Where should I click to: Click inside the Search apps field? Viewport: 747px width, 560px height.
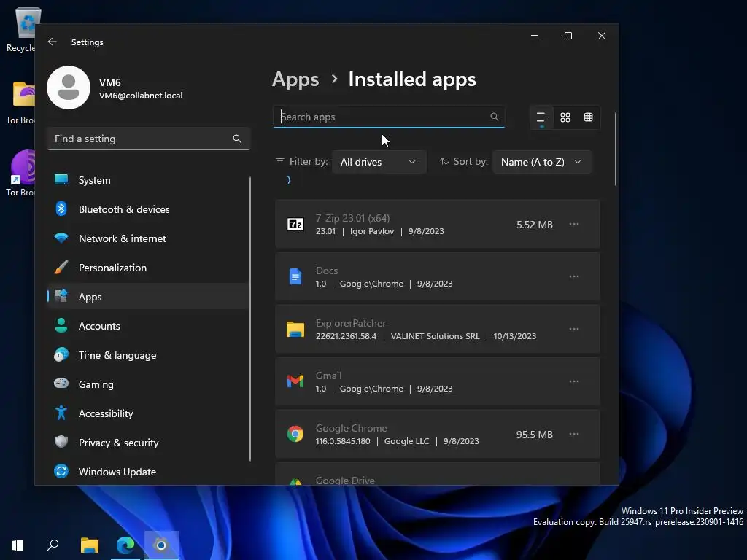point(389,117)
